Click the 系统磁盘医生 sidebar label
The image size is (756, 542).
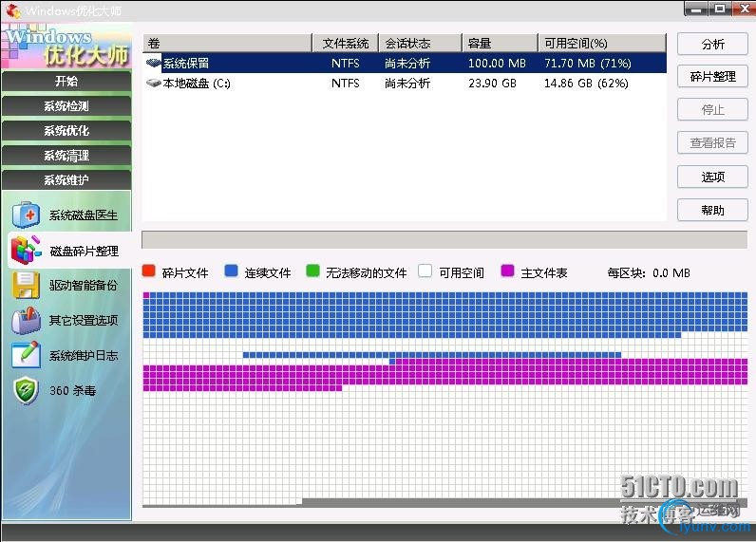[84, 215]
